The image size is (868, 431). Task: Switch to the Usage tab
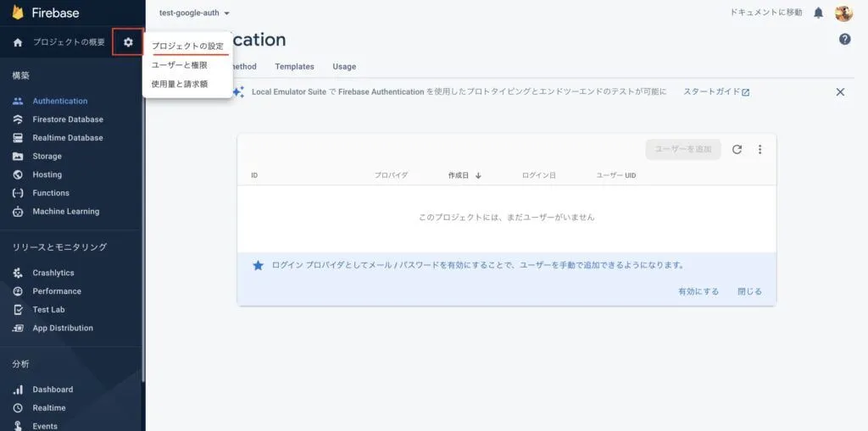[344, 66]
